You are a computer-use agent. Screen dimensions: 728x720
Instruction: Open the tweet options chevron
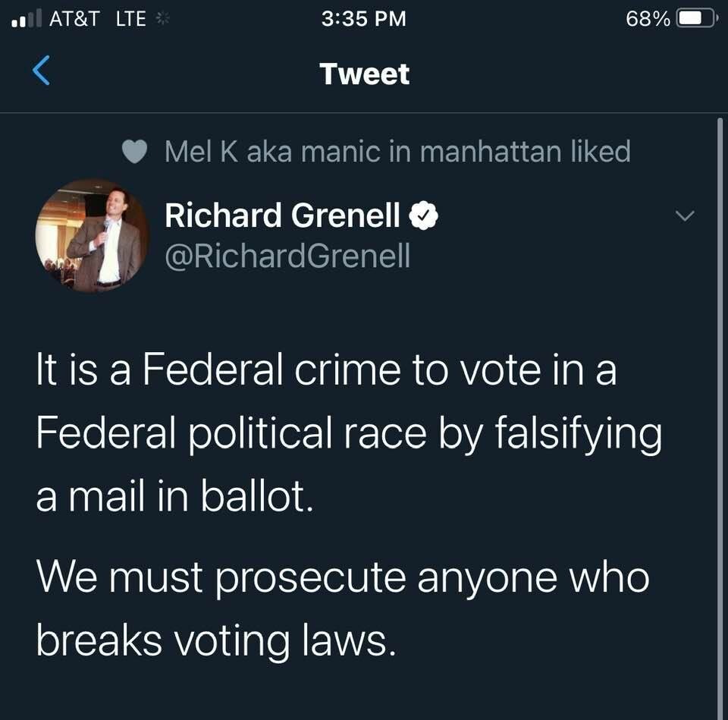684,217
